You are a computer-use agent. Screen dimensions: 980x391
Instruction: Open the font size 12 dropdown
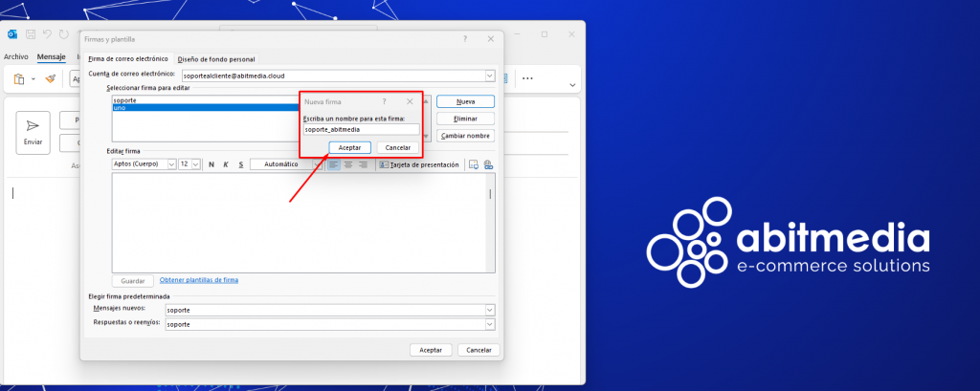click(195, 164)
